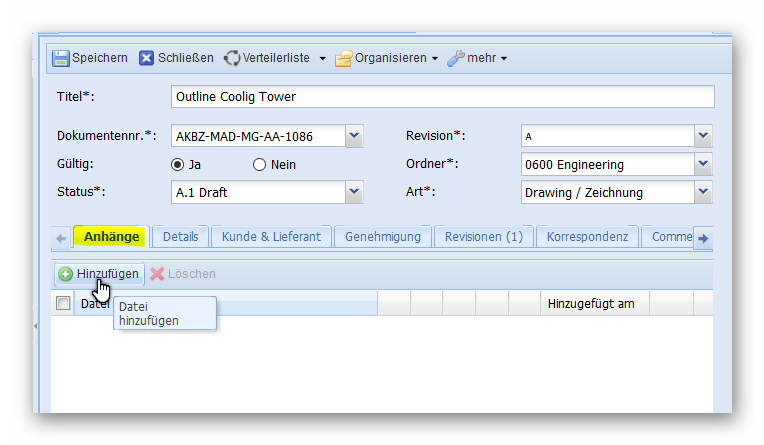Open the mehr wrench menu
Viewport: 764px width, 445px height.
pyautogui.click(x=477, y=58)
